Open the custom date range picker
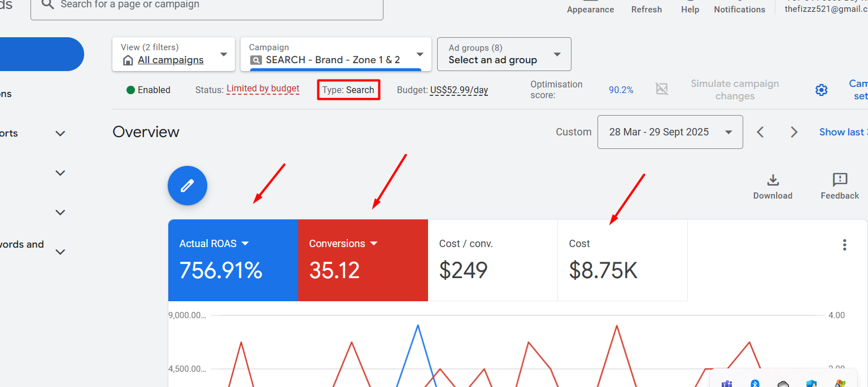This screenshot has width=868, height=387. click(670, 132)
